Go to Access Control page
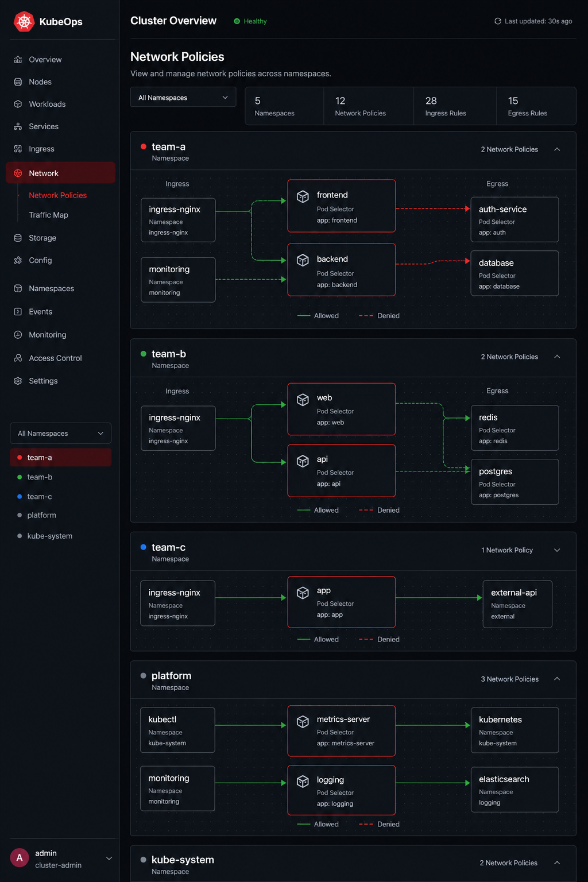Image resolution: width=588 pixels, height=882 pixels. 60,358
